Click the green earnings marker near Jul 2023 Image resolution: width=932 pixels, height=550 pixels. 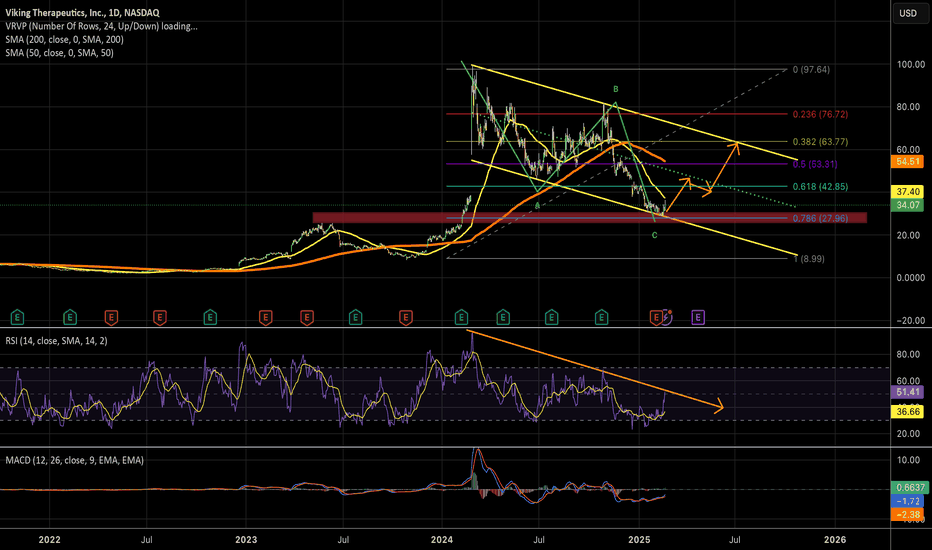click(355, 318)
